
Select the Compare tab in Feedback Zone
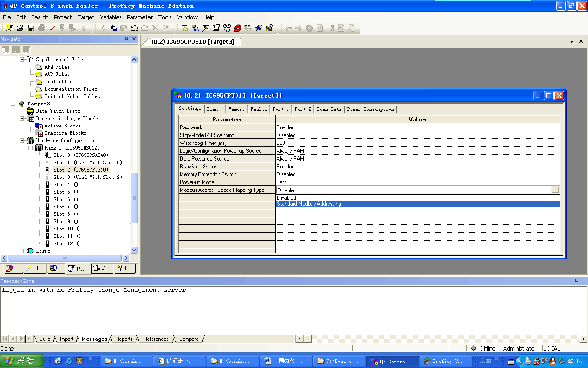pos(189,339)
